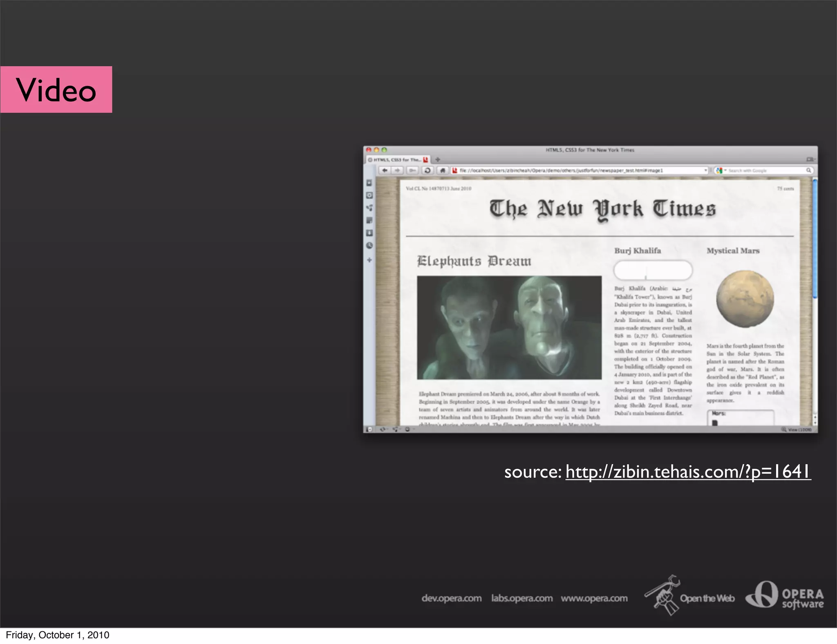Go to the Home page icon
Image resolution: width=837 pixels, height=644 pixels.
(443, 170)
